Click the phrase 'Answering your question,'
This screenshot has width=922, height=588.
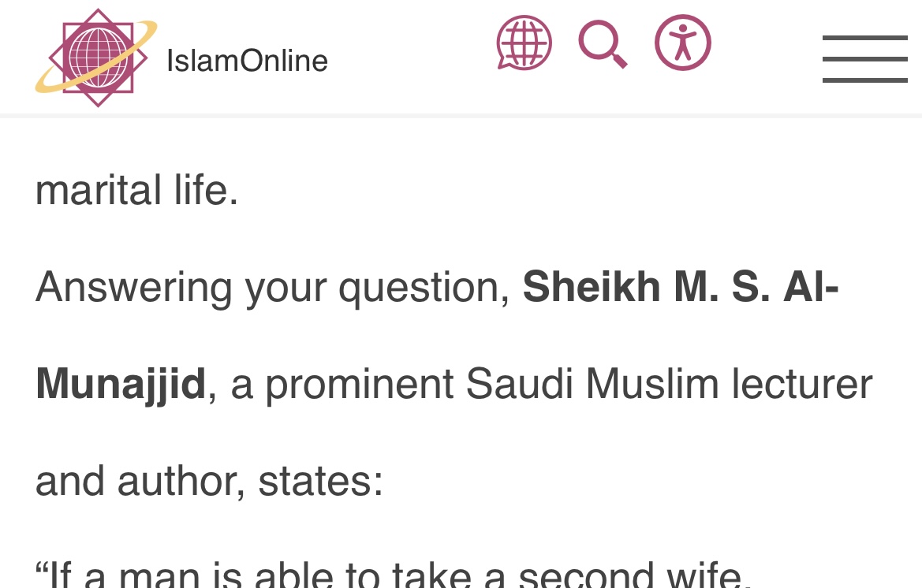[x=273, y=288]
